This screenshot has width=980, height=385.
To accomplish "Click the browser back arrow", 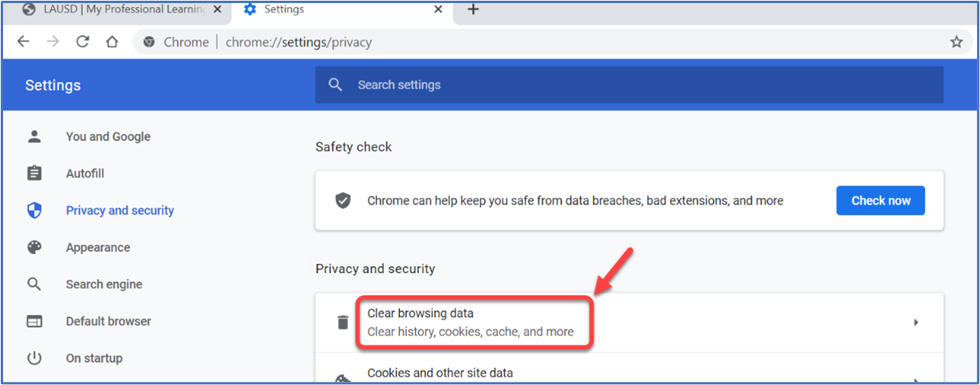I will [24, 42].
